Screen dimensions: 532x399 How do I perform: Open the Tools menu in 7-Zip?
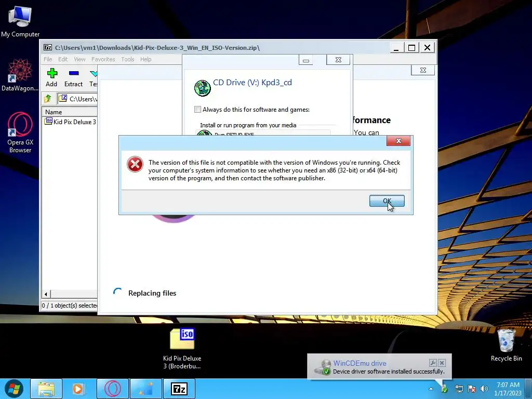[128, 59]
